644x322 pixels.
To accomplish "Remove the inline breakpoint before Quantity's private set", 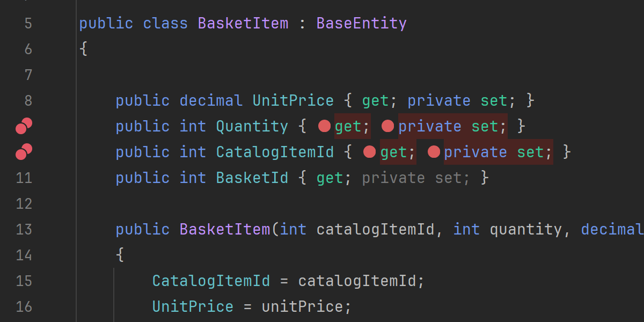I will click(x=387, y=126).
